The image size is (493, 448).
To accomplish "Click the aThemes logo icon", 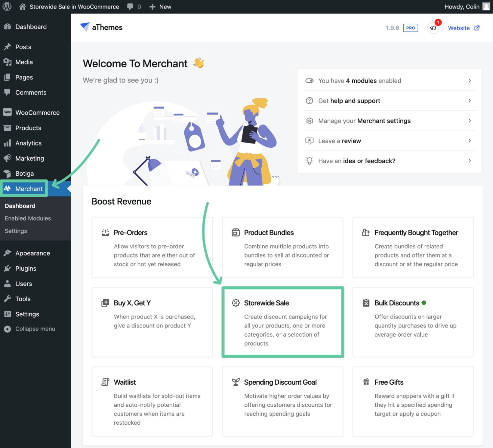I will 85,27.
